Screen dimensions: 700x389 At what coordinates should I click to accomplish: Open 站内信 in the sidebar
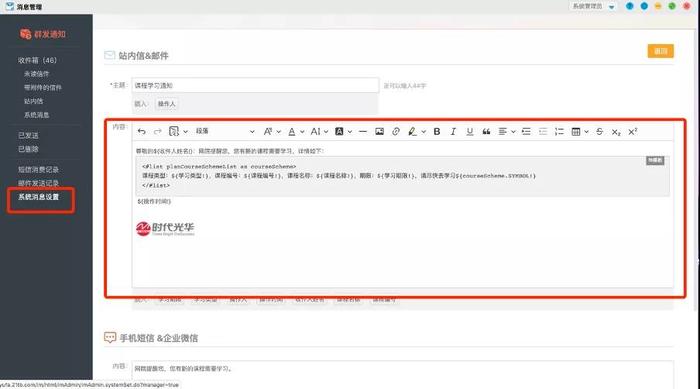click(33, 101)
